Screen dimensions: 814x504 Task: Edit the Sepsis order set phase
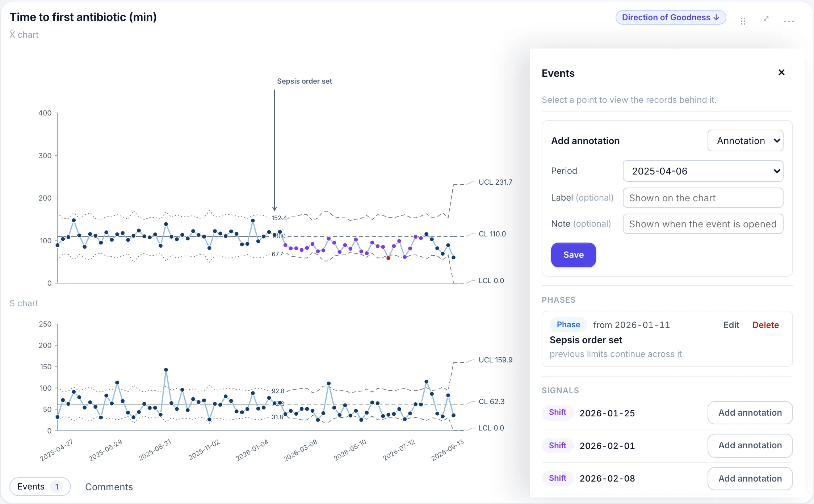(x=731, y=325)
